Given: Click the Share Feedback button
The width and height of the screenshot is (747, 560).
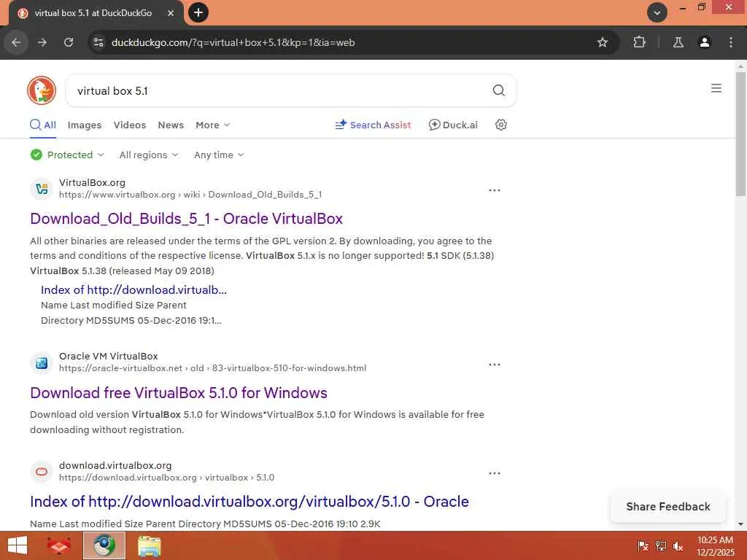Looking at the screenshot, I should click(668, 507).
